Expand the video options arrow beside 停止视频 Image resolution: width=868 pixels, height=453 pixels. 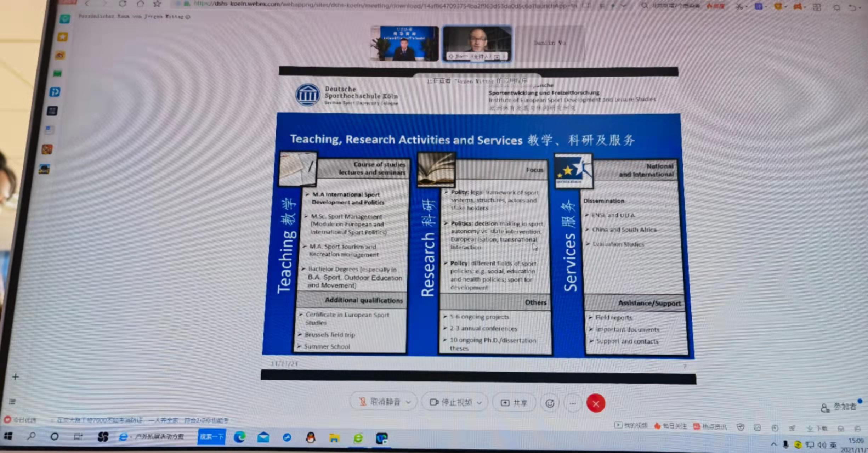tap(480, 403)
